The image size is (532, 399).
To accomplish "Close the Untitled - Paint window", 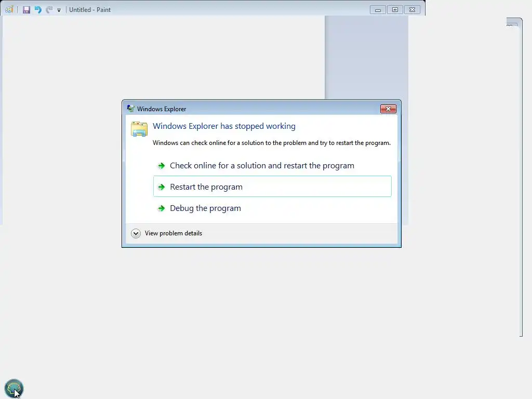I will pos(412,9).
